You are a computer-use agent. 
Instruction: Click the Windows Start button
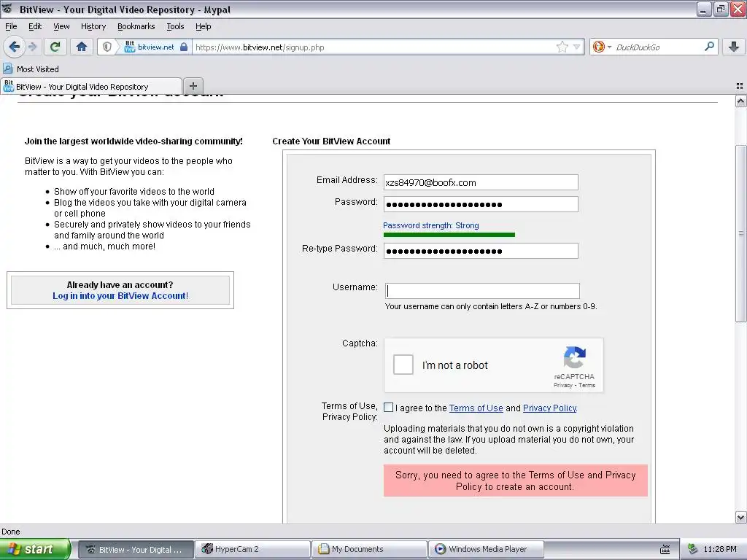click(35, 549)
